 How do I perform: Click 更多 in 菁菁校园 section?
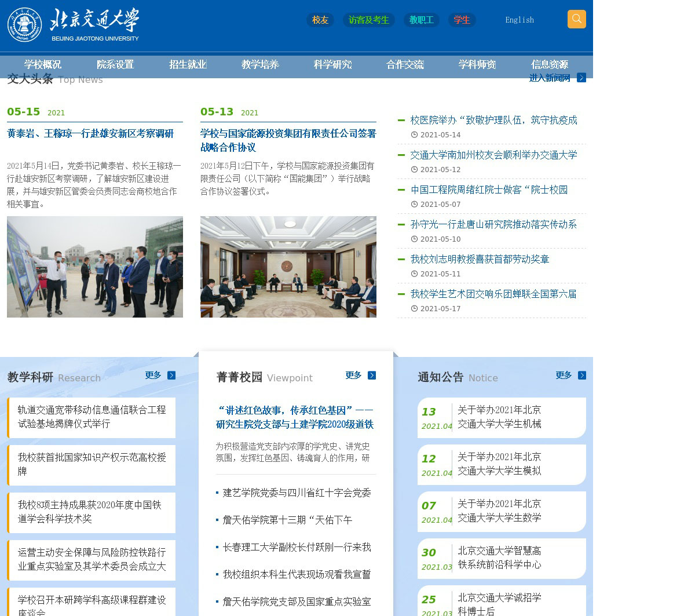354,376
